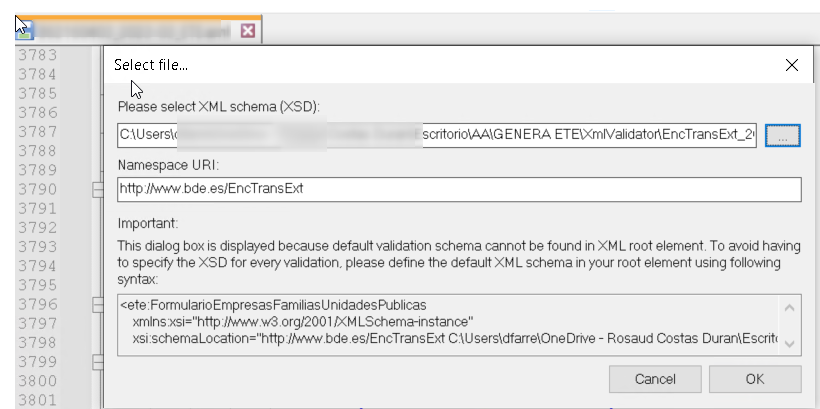Click line number 3801 in the margin
The image size is (820, 409).
point(38,400)
